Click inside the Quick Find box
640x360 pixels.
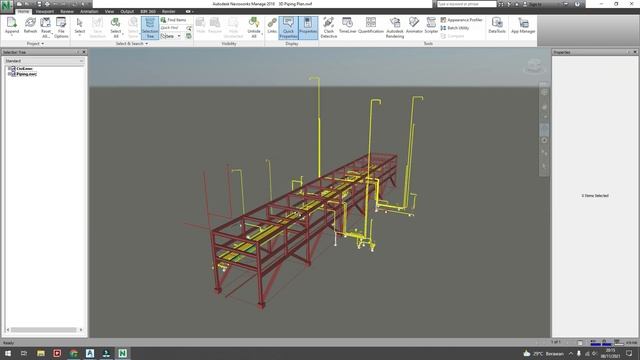pos(173,28)
